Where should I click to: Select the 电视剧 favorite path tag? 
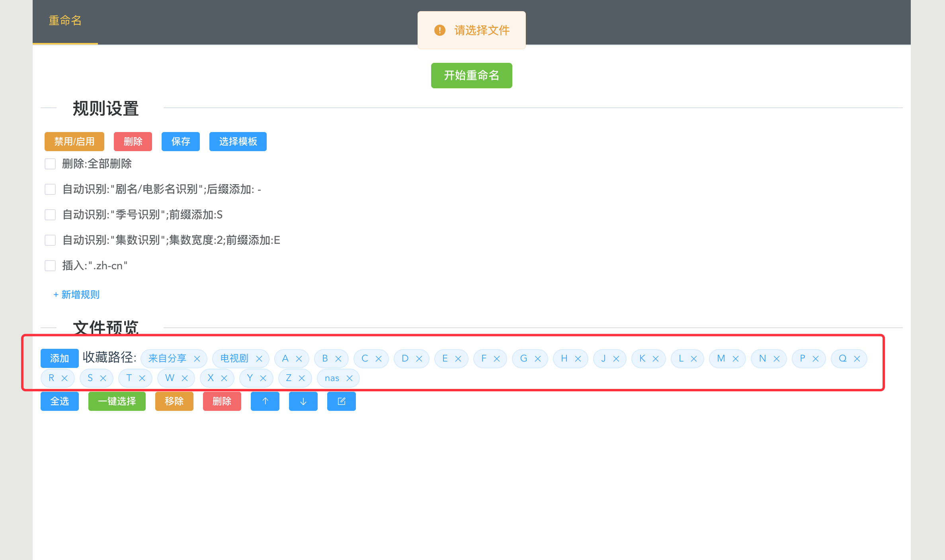pyautogui.click(x=234, y=359)
